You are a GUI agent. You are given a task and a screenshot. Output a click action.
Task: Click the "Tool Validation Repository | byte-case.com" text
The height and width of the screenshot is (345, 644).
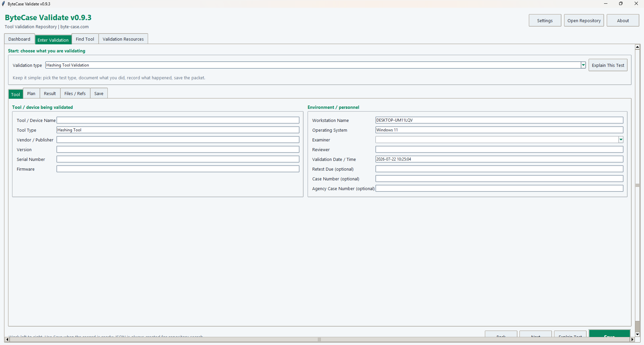[47, 27]
